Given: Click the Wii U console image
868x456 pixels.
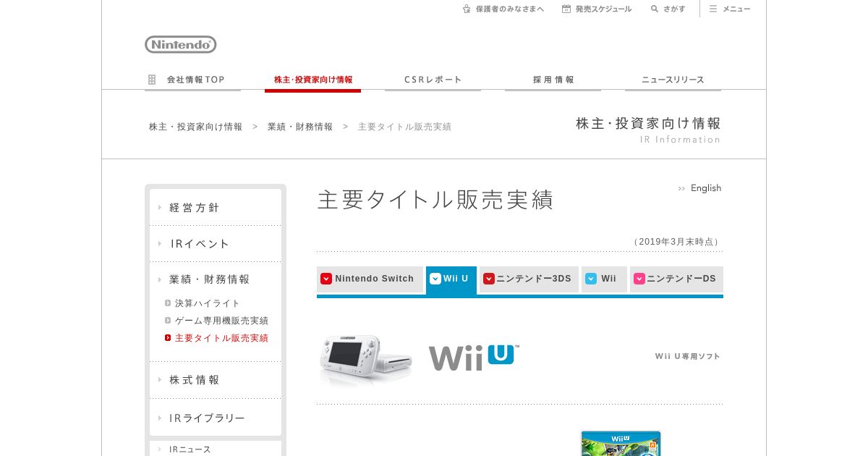Looking at the screenshot, I should [366, 359].
